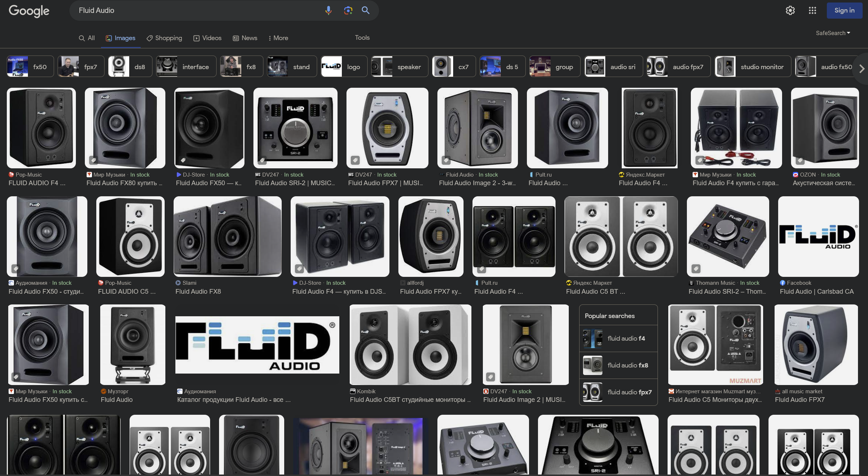
Task: Filter by the fpx7 chip
Action: (81, 66)
